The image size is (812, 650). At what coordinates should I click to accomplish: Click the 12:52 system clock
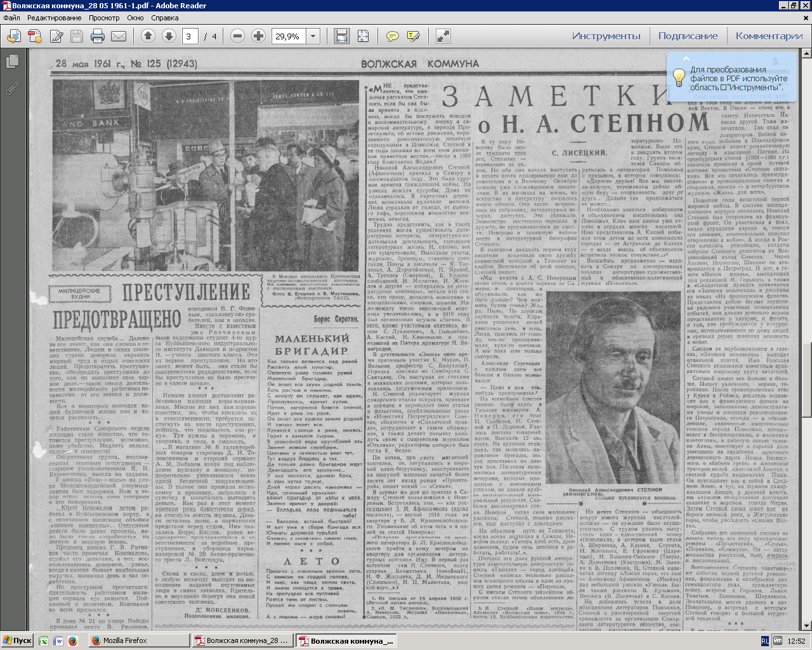796,642
